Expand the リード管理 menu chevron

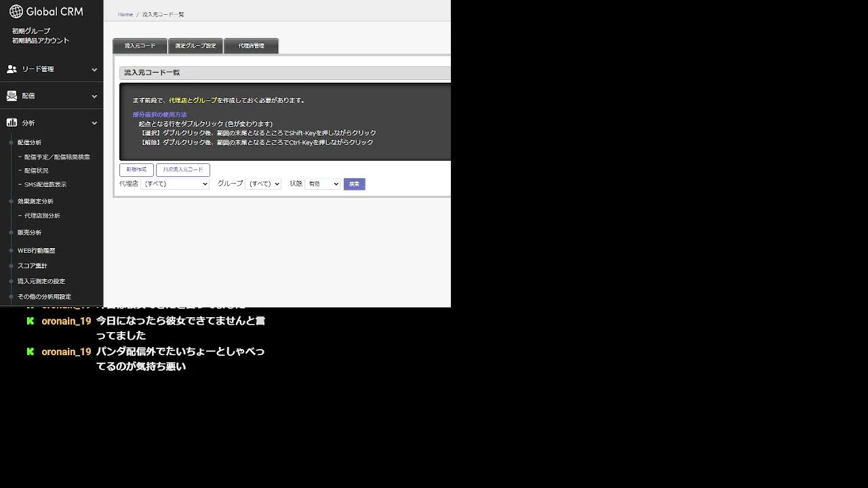click(94, 69)
